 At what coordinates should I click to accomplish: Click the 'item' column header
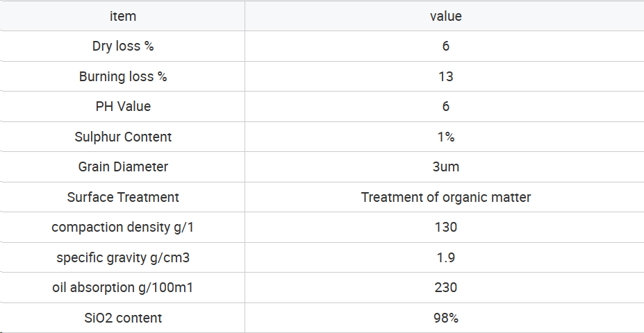pos(123,16)
